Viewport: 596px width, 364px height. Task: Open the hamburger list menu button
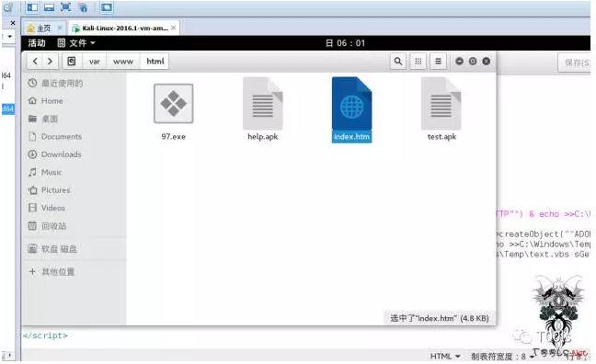point(438,62)
